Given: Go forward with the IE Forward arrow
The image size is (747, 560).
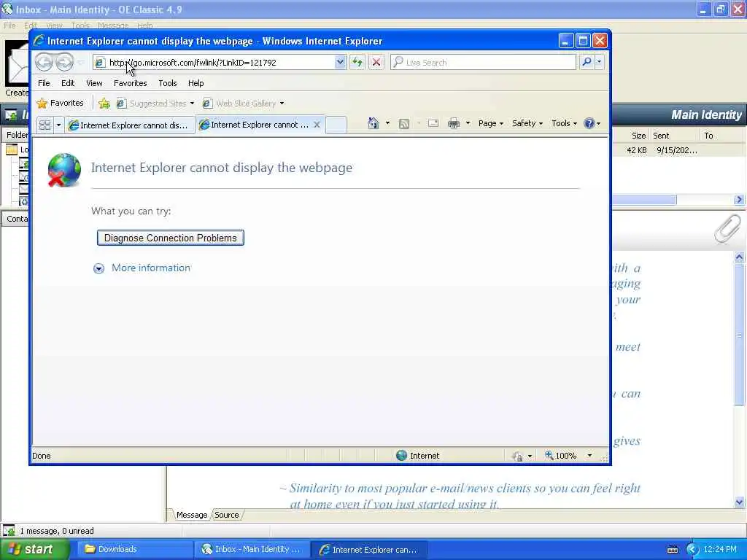Looking at the screenshot, I should [64, 62].
